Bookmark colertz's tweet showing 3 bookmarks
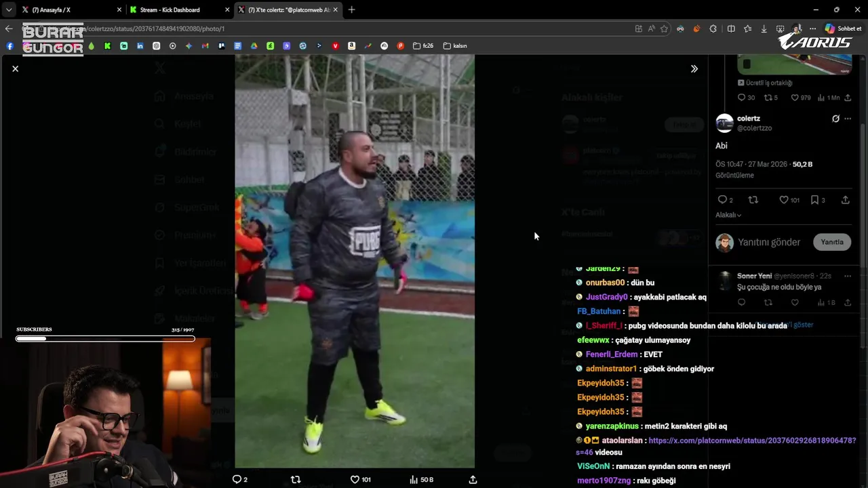 tap(814, 200)
